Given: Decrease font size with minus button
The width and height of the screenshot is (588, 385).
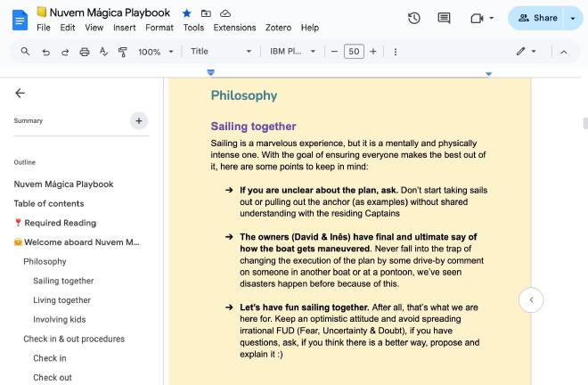Looking at the screenshot, I should [334, 52].
